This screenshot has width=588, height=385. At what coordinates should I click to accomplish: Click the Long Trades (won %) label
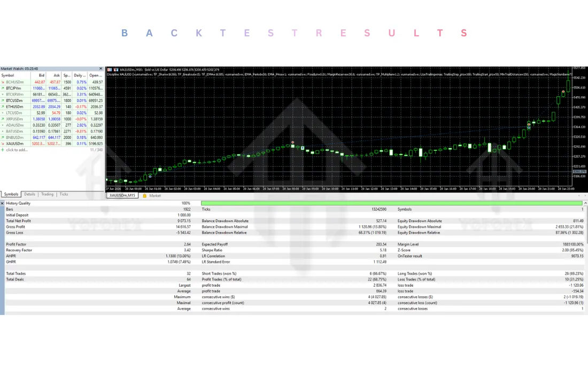pyautogui.click(x=414, y=274)
